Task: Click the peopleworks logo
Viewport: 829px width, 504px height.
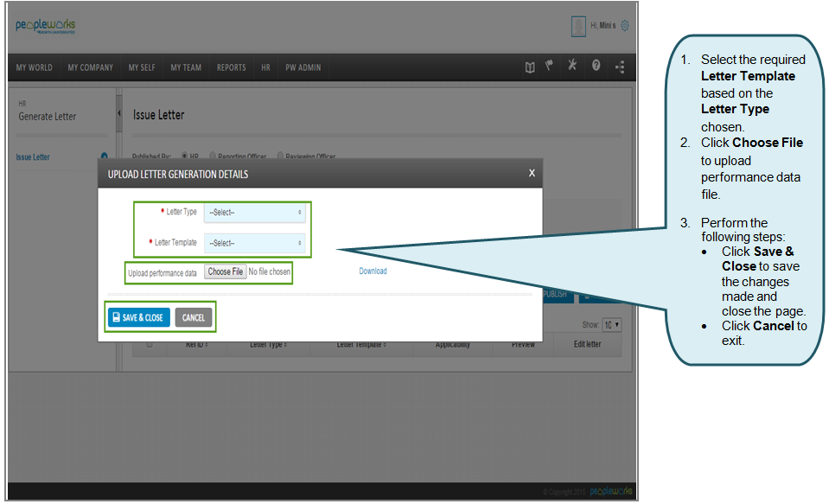Action: tap(46, 26)
